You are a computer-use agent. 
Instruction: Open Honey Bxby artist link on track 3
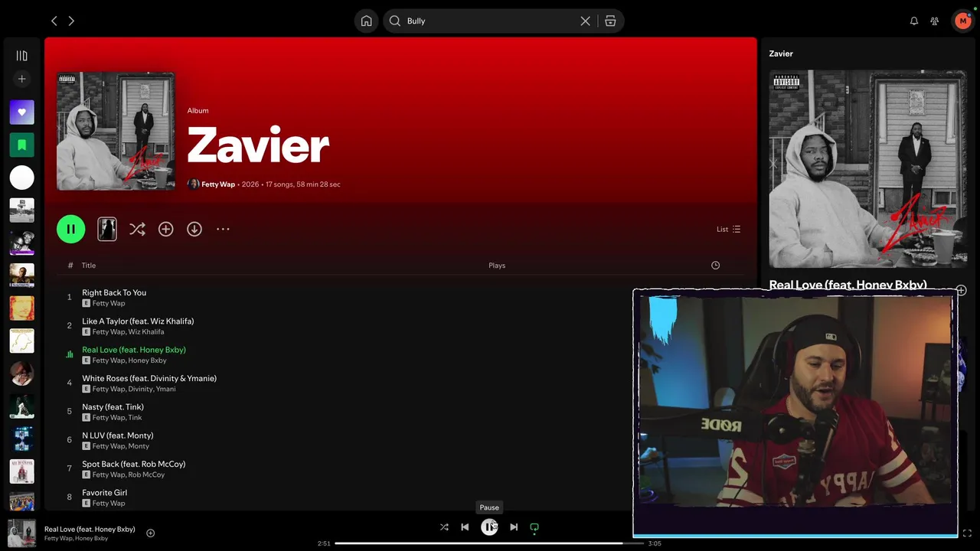(x=147, y=360)
